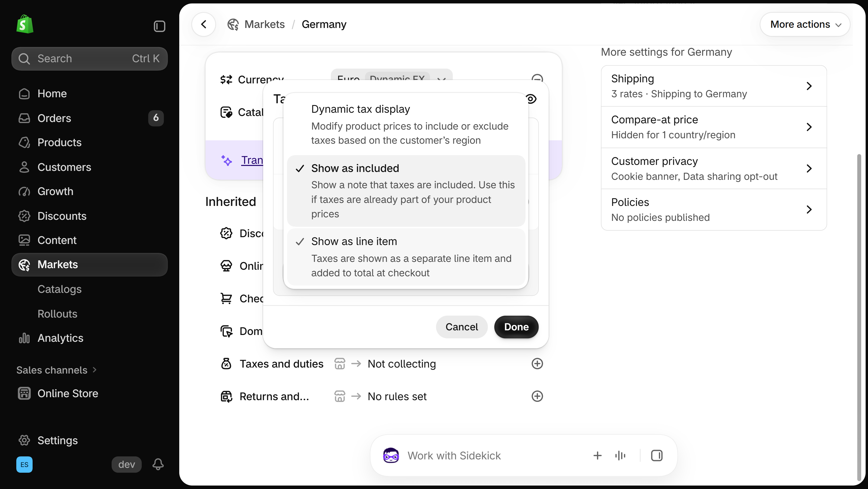
Task: Click the Work with Sidekick input
Action: tap(454, 456)
